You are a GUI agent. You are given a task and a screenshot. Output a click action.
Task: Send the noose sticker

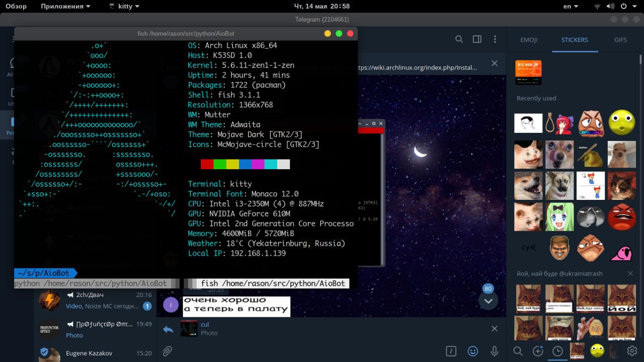[x=559, y=123]
